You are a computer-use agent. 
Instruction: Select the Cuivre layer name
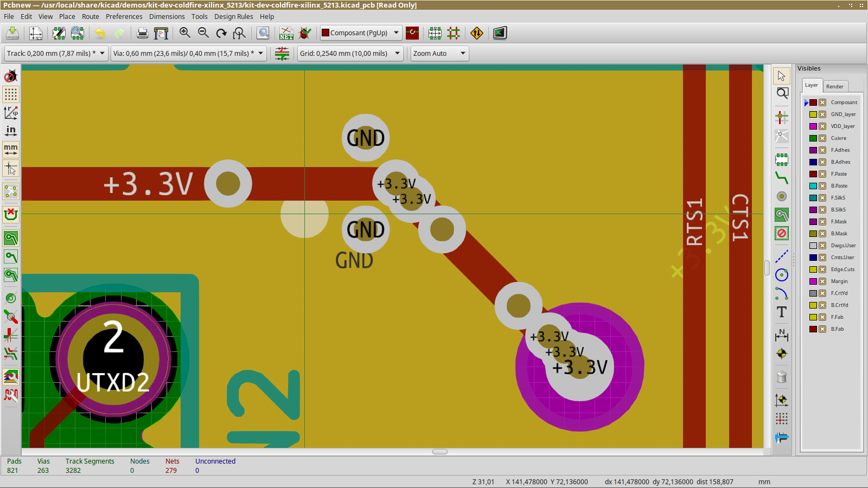coord(838,138)
